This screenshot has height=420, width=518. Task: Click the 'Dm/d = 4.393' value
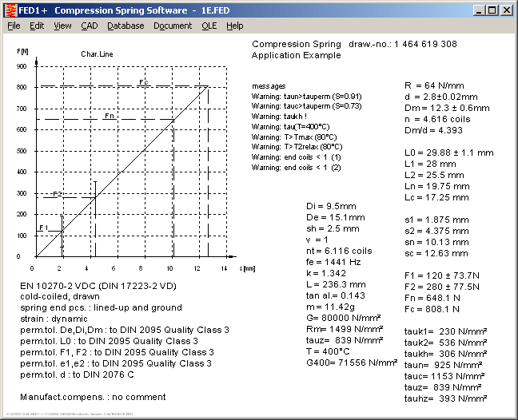coord(433,130)
